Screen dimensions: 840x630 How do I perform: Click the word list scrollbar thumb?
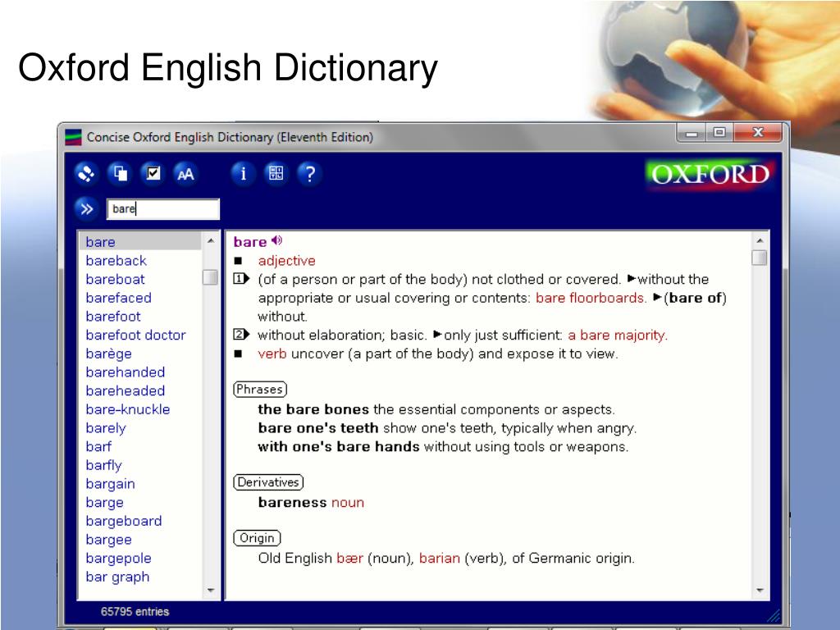[210, 277]
